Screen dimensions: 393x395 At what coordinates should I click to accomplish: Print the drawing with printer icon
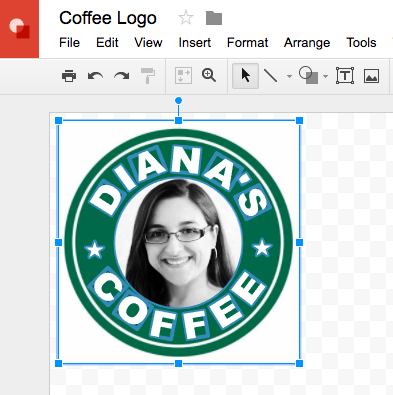[69, 76]
